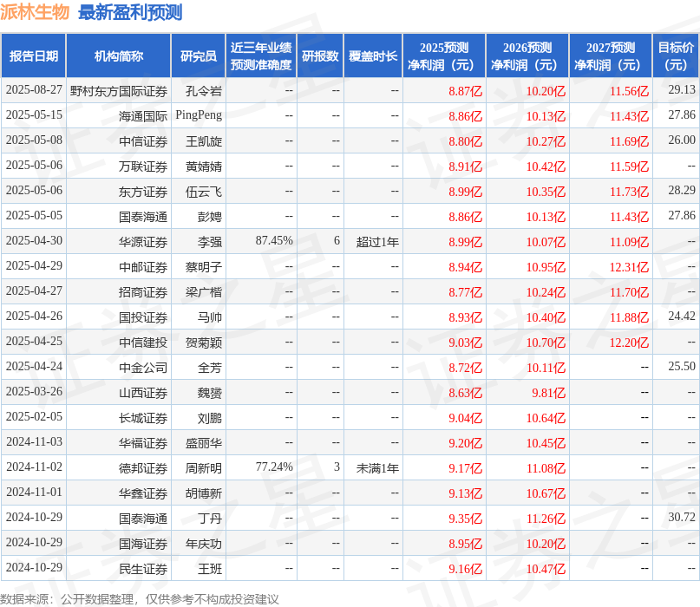Screen dimensions: 700x607
Task: Click researcher name 孔令岩
Action: tap(204, 91)
